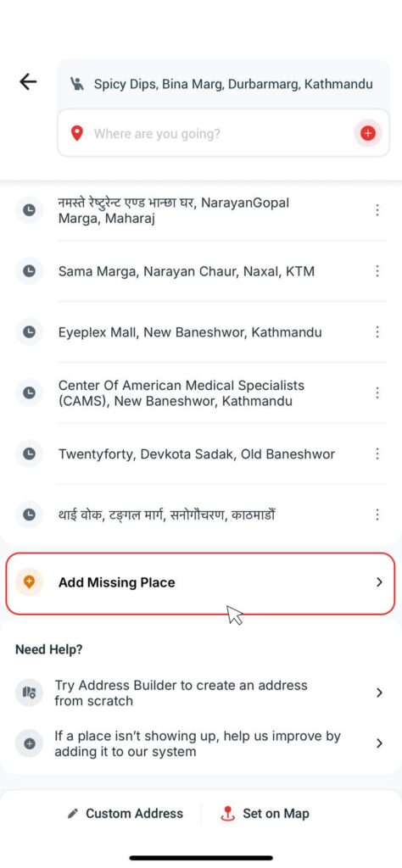Click clock icon beside Eyeplex Mall

click(x=29, y=332)
